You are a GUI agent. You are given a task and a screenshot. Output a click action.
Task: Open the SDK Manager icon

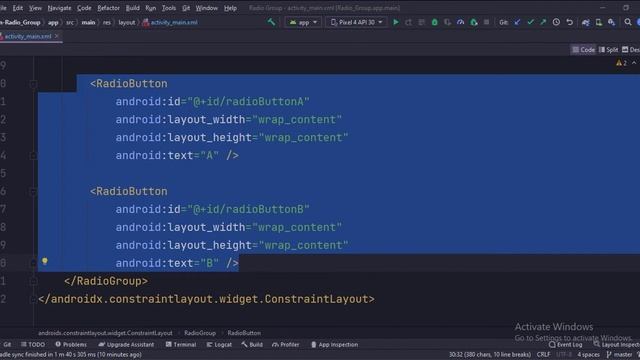point(611,22)
